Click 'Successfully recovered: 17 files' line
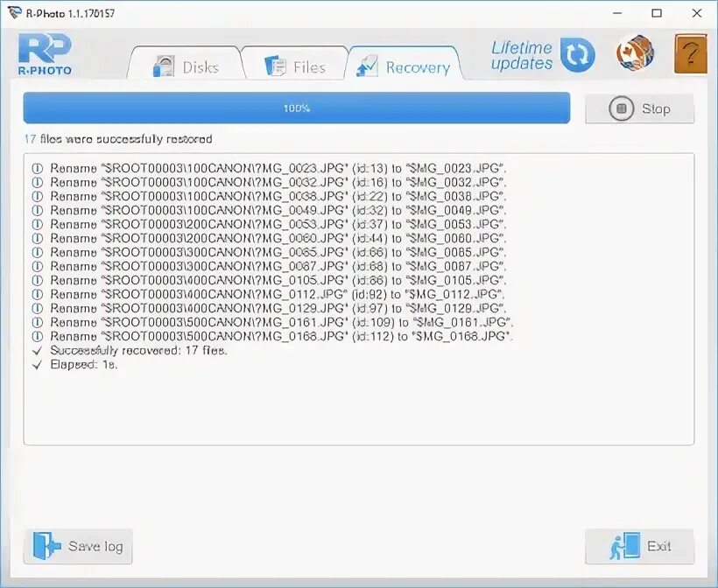The height and width of the screenshot is (588, 718). [138, 351]
